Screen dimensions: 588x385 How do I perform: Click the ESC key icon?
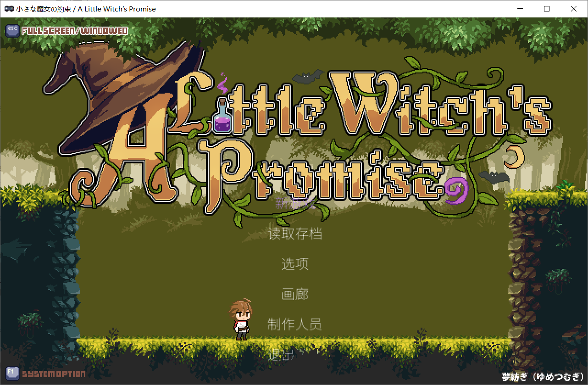(x=12, y=30)
